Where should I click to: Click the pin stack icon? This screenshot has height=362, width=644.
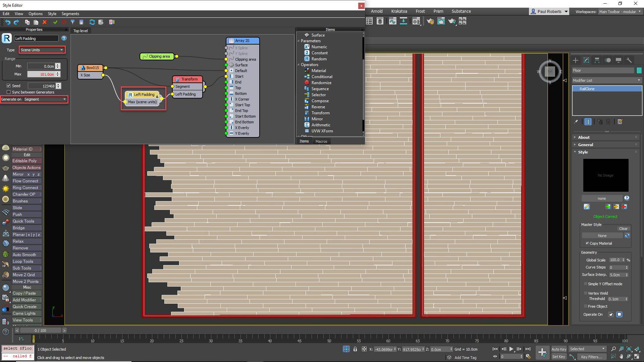(x=576, y=122)
